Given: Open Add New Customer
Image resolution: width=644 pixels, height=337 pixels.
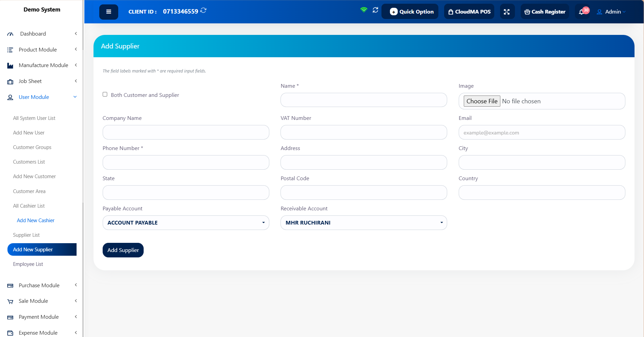Looking at the screenshot, I should tap(34, 176).
